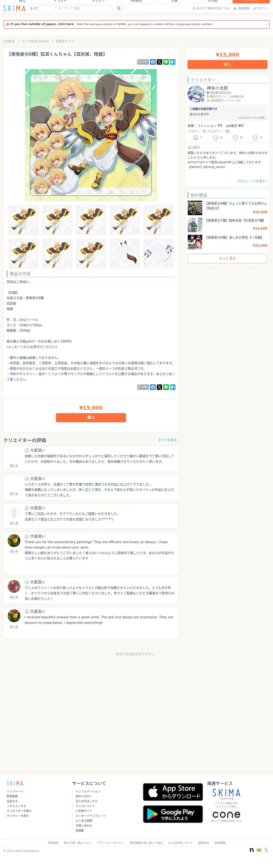Viewport: 273px width, 868px height.
Task: Share on Facebook icon near title
Action: 153,62
